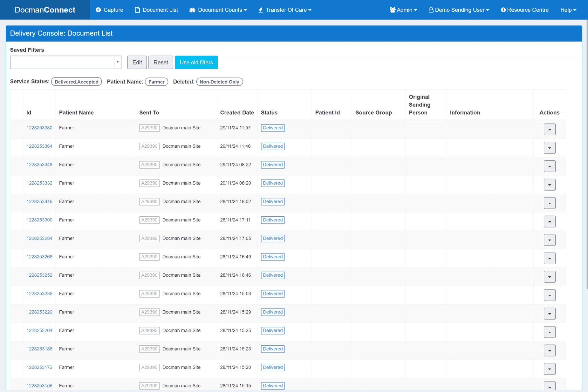The height and width of the screenshot is (392, 588).
Task: Toggle the Non-Deleted Only filter
Action: point(219,82)
